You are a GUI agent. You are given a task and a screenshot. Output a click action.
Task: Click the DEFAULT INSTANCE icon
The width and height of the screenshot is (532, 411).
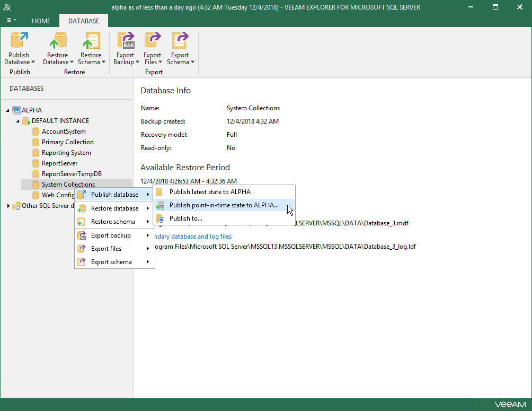pos(26,121)
